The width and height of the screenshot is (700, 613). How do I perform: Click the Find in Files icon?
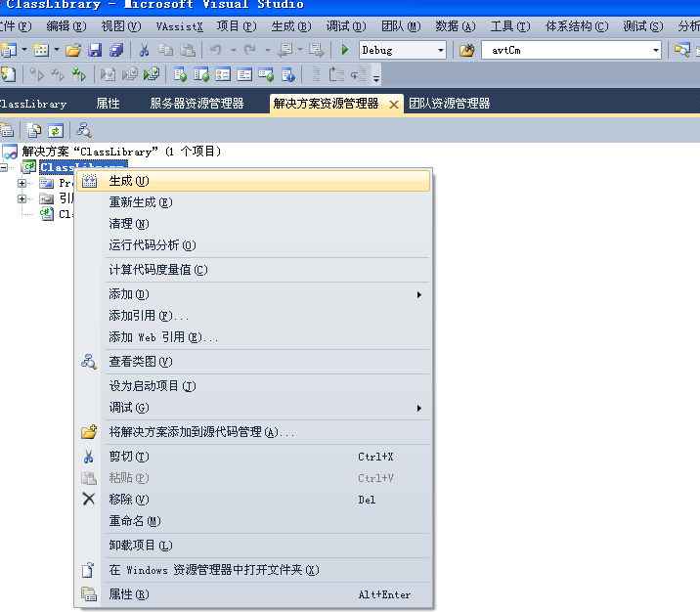tap(467, 50)
